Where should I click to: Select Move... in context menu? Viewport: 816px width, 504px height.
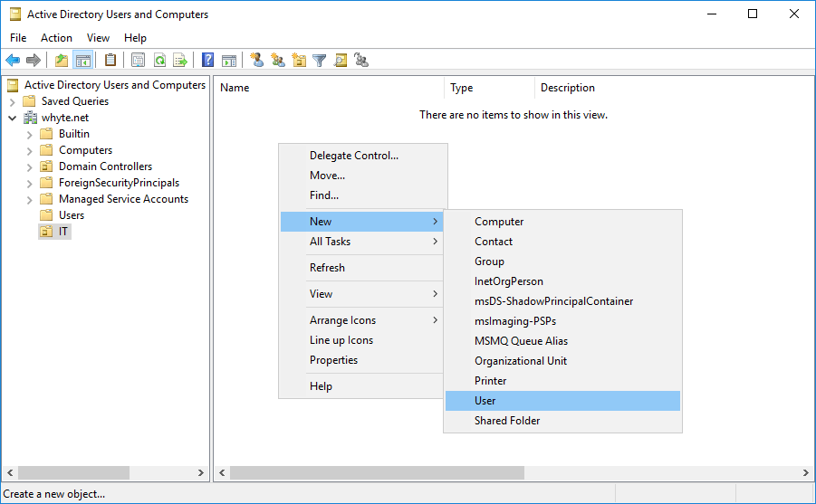(363, 176)
